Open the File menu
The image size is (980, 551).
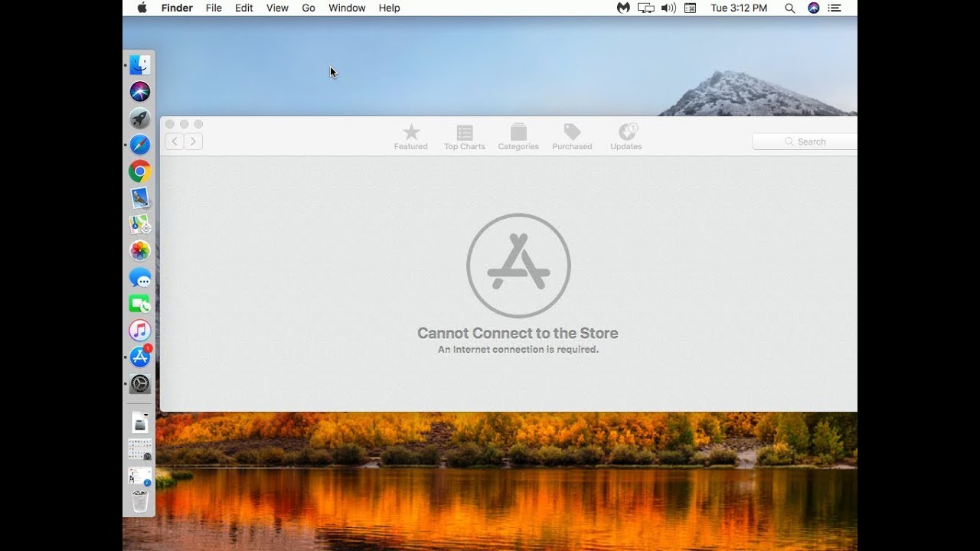click(x=214, y=8)
